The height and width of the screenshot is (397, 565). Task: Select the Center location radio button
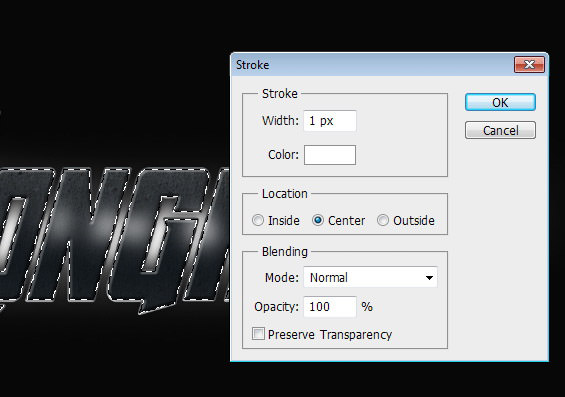(x=318, y=220)
